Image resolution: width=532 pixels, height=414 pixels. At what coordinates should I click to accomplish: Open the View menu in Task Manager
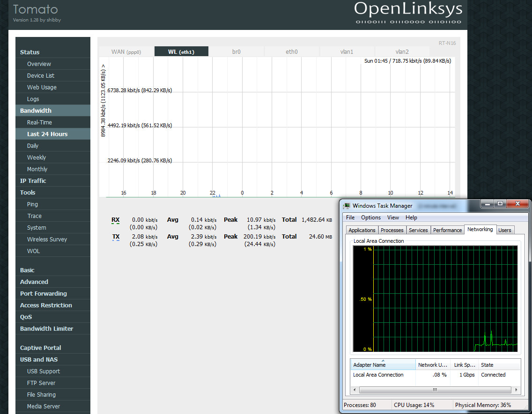pyautogui.click(x=393, y=218)
